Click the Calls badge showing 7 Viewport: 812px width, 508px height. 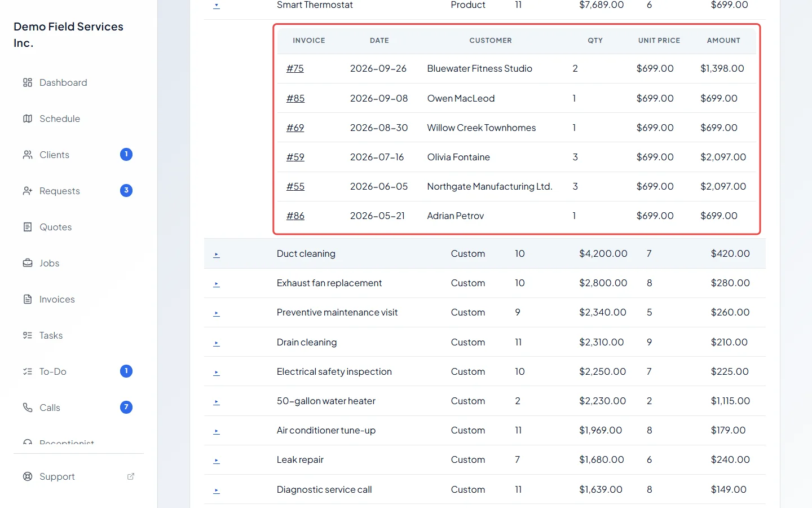[x=126, y=407]
